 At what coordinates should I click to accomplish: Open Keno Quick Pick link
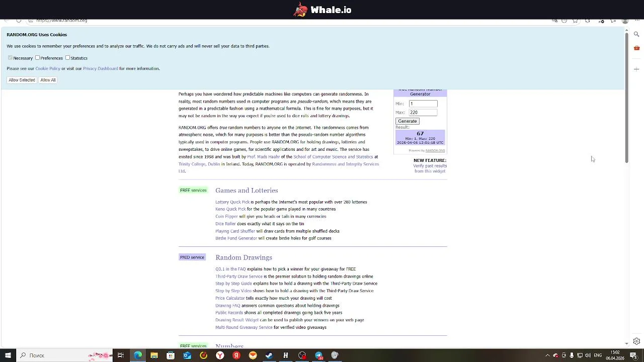point(230,209)
